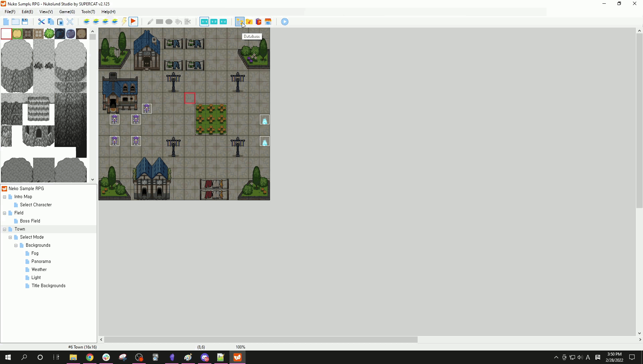
Task: Click the map's vertical scrollbar thumb
Action: [639, 121]
